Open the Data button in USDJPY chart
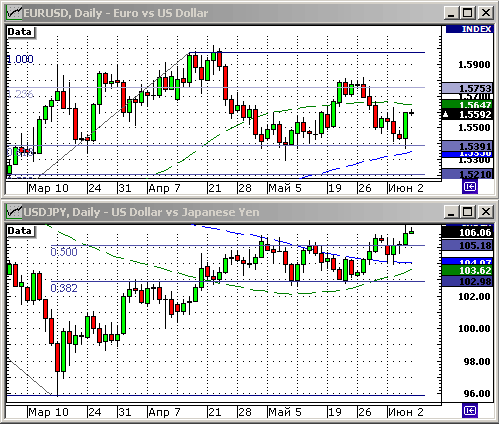This screenshot has width=499, height=424. (x=21, y=231)
